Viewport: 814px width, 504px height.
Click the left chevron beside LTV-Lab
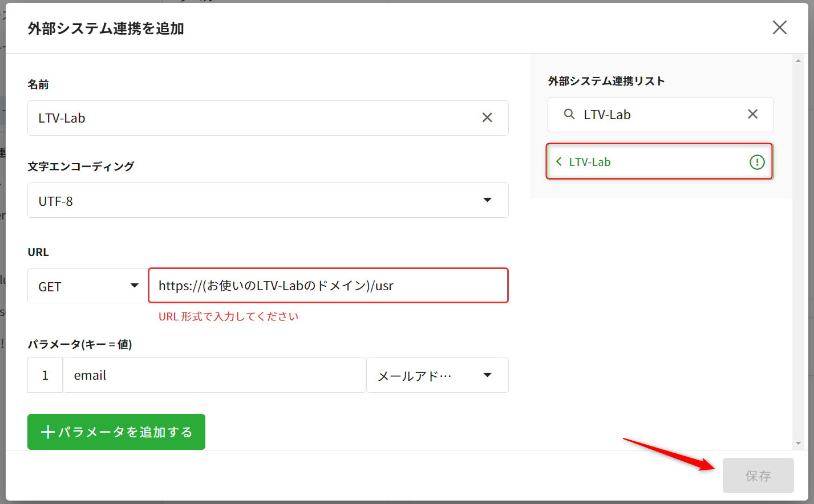tap(559, 161)
